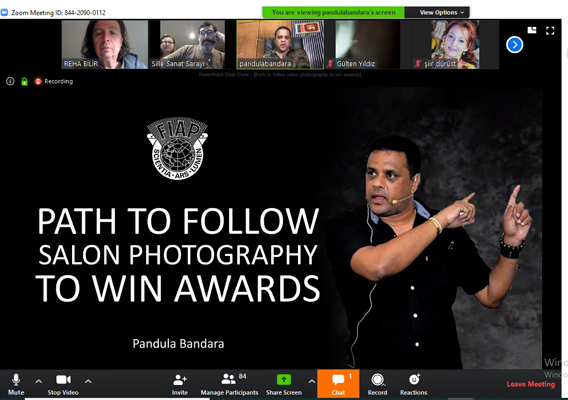
Task: Click the Zoom Meeting ID title text
Action: coord(58,13)
